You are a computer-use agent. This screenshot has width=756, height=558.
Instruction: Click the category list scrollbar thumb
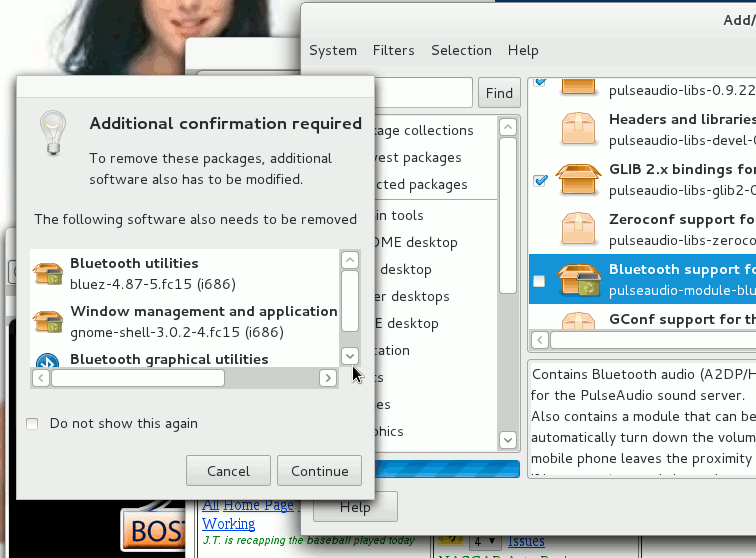508,216
